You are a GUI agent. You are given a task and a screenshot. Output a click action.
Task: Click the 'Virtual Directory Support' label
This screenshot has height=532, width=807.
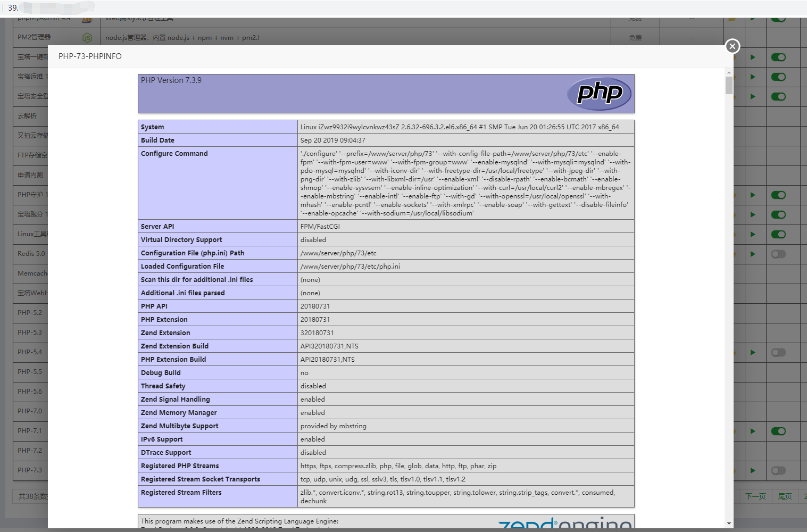[x=181, y=240]
